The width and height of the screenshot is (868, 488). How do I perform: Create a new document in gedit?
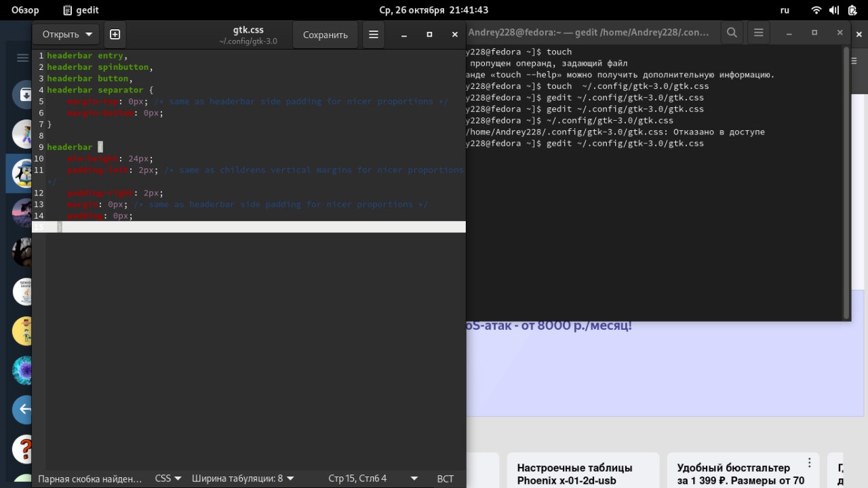[115, 35]
